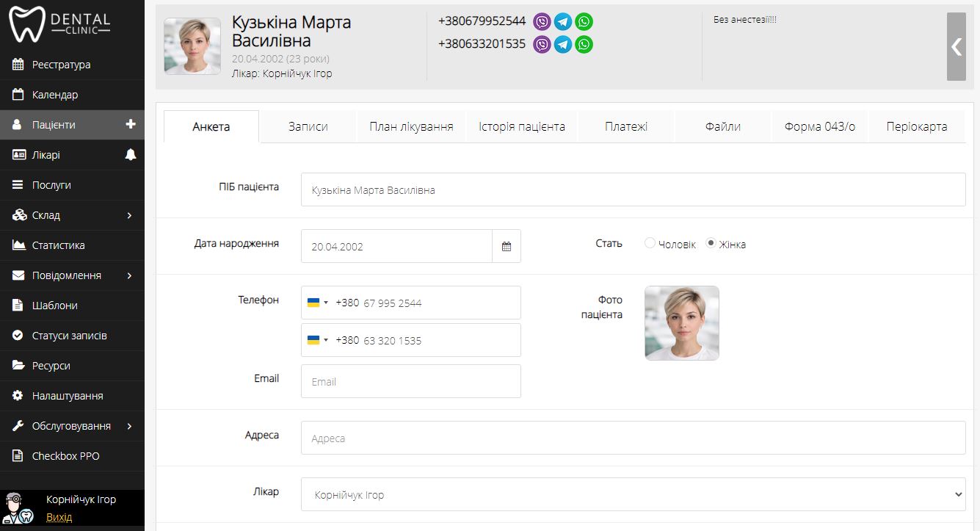Image resolution: width=980 pixels, height=531 pixels.
Task: Click the Вихід logout link
Action: click(x=59, y=517)
